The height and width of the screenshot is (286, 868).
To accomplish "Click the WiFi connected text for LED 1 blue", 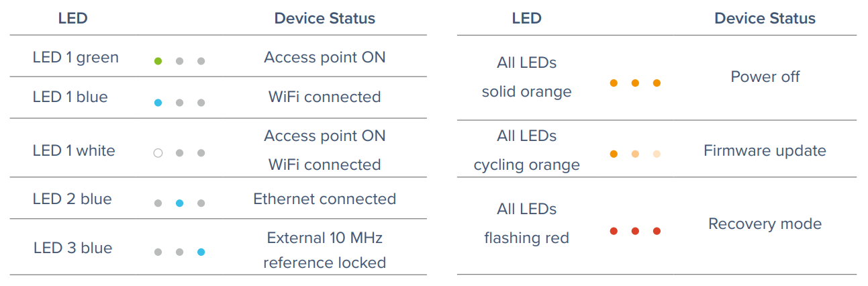I will [325, 97].
